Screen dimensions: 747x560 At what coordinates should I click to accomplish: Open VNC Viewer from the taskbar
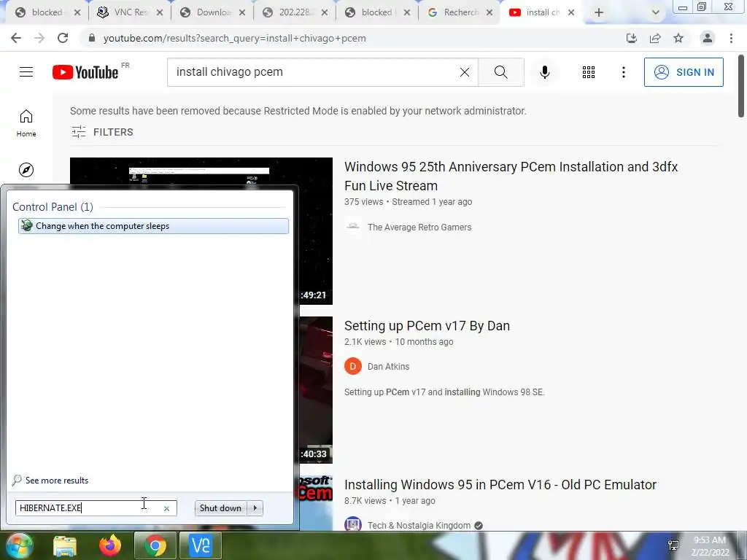tap(201, 545)
